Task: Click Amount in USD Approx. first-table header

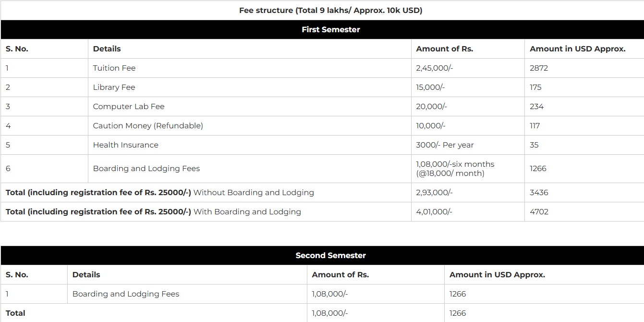Action: tap(577, 49)
